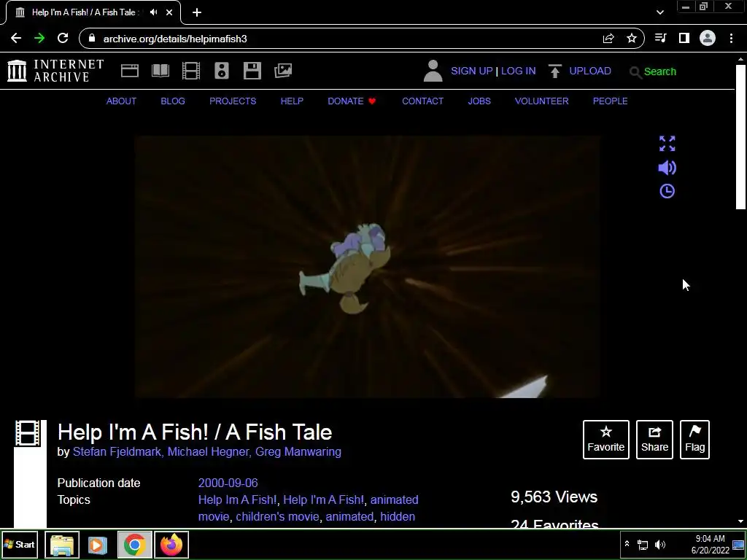Screen dimensions: 747x560
Task: Open the Web (Wayback) media icon
Action: [x=130, y=71]
